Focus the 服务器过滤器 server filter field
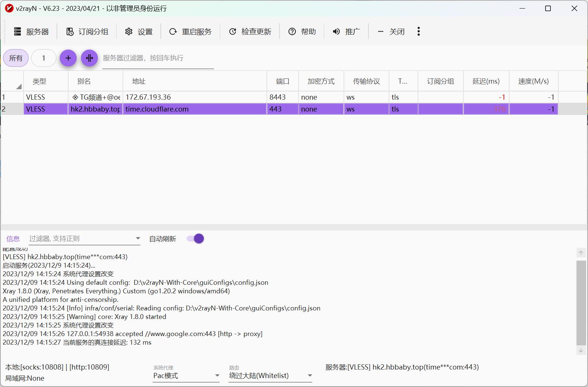 click(x=158, y=58)
